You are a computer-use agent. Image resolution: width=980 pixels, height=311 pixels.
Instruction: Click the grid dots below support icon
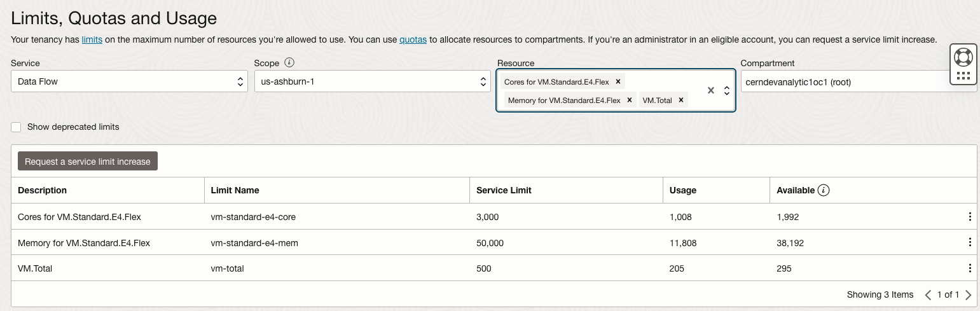coord(963,76)
